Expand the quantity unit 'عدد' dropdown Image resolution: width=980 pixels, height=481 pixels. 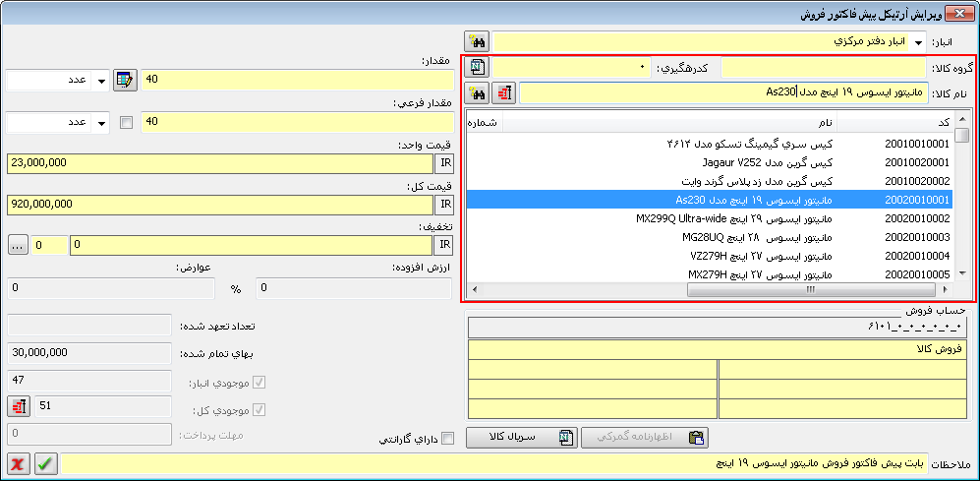click(x=100, y=81)
